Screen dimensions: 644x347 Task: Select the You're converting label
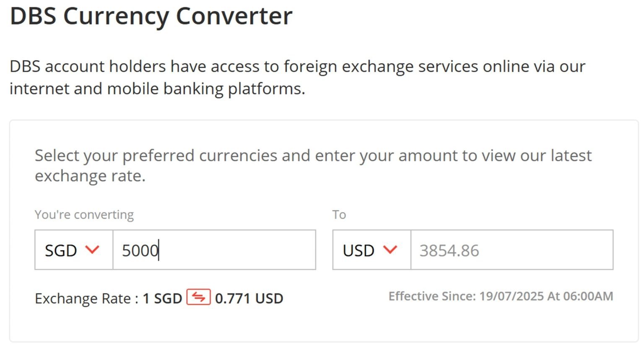[x=84, y=214]
